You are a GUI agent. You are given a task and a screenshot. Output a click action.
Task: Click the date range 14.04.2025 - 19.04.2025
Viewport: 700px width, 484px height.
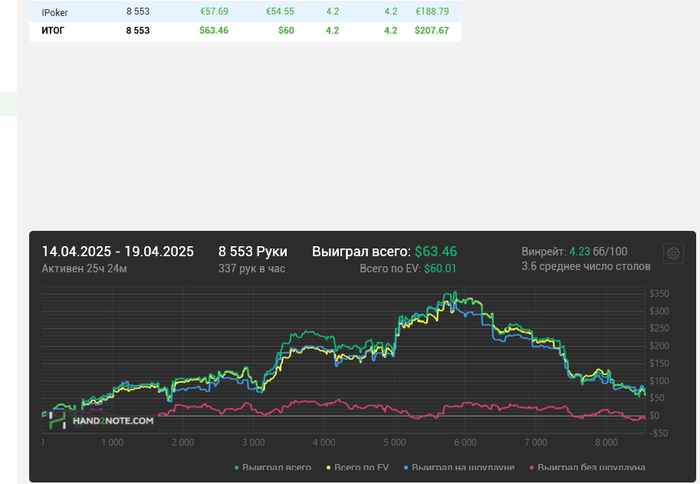pyautogui.click(x=118, y=251)
